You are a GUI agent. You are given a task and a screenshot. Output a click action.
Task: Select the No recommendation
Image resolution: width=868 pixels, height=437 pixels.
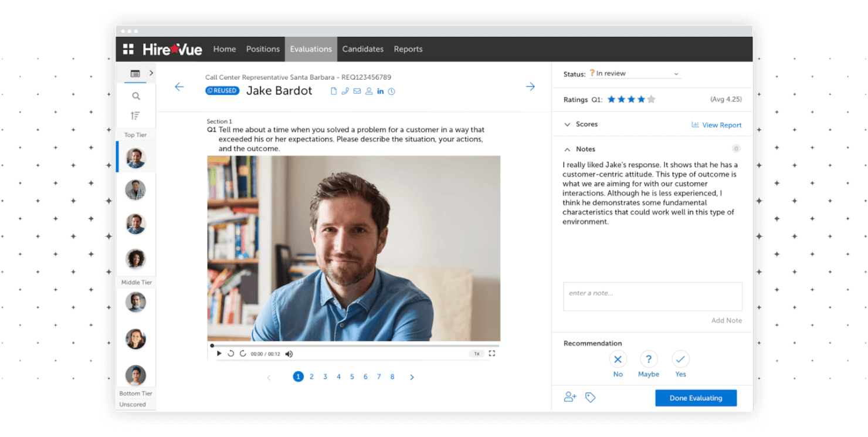[618, 359]
